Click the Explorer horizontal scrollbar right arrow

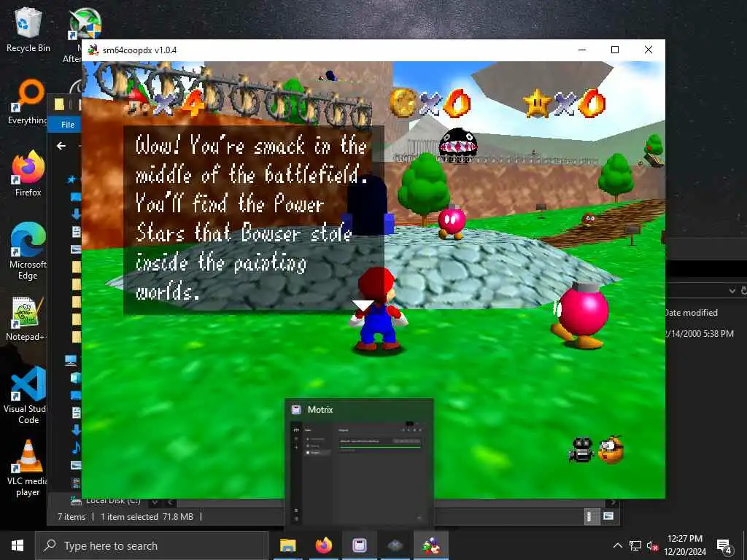click(x=613, y=503)
